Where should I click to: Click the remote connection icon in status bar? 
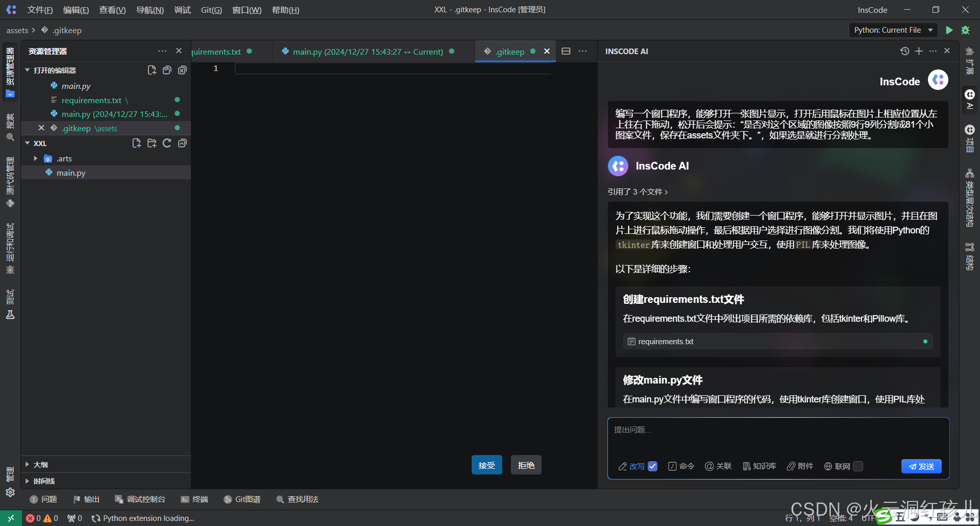point(11,518)
